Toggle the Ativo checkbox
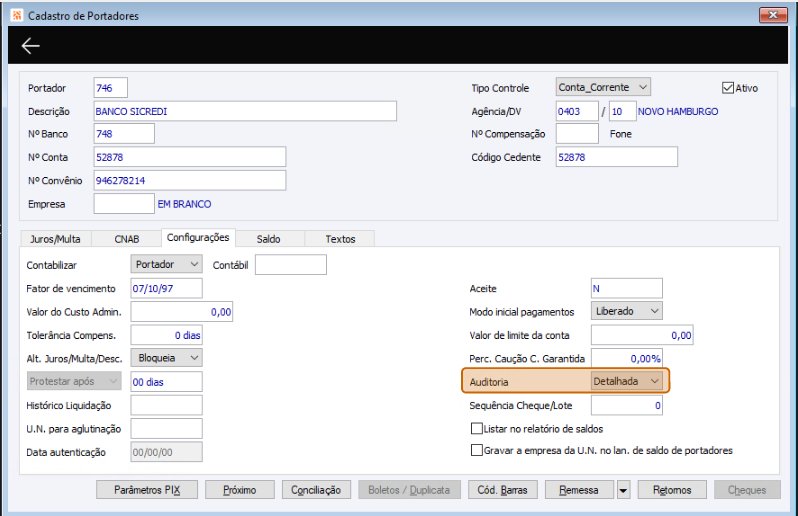 point(727,88)
